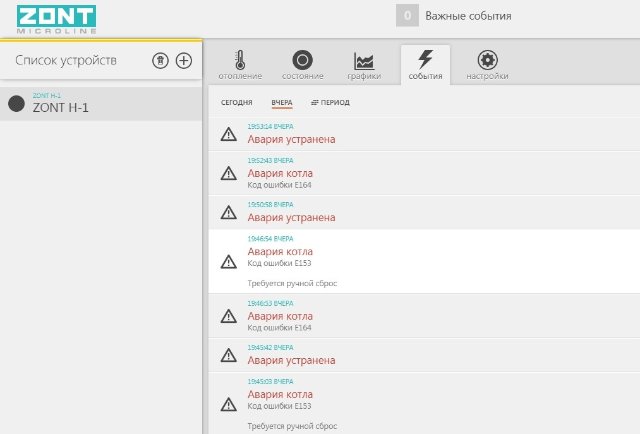Select the Вчера (yesterday) filter
Screen dimensions: 640x434
[281, 102]
